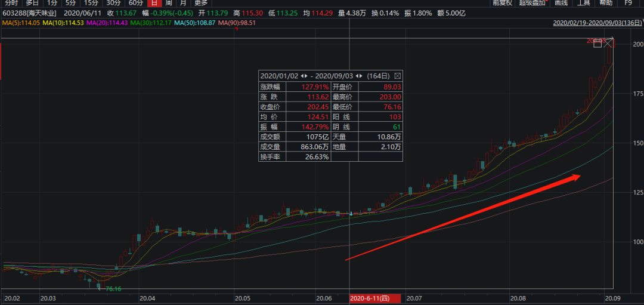Close the interval statistics popup
The height and width of the screenshot is (305, 644).
pos(398,76)
